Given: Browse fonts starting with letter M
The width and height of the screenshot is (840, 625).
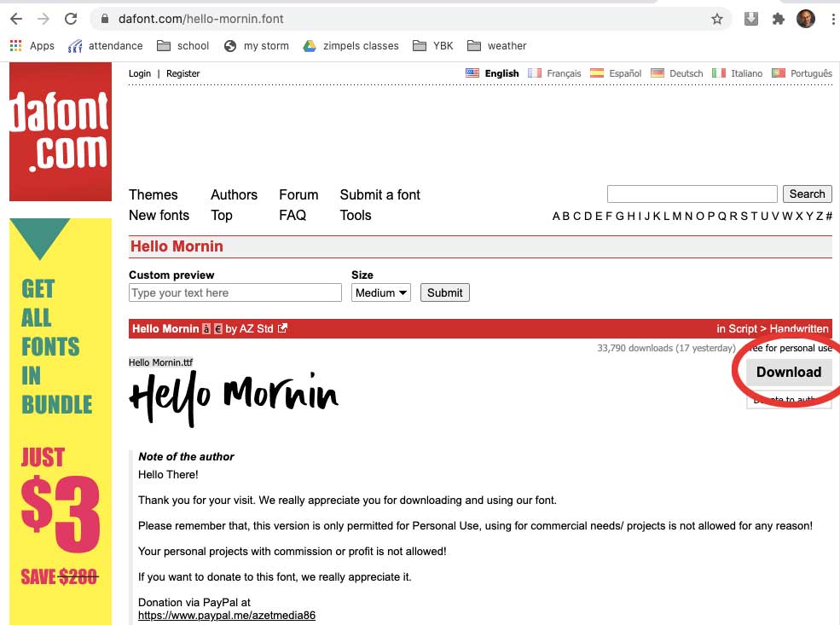Looking at the screenshot, I should pyautogui.click(x=677, y=216).
